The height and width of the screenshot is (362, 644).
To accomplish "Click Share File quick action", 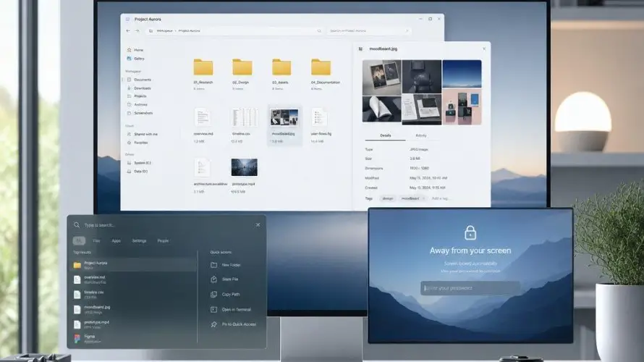I will point(224,279).
